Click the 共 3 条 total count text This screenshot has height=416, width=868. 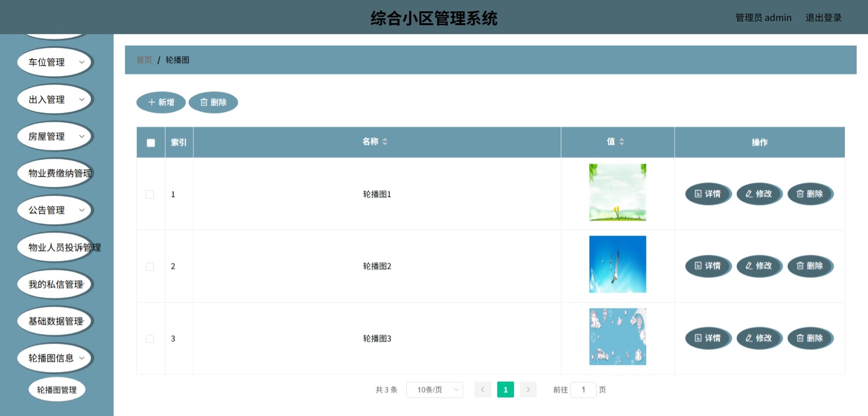pos(386,390)
